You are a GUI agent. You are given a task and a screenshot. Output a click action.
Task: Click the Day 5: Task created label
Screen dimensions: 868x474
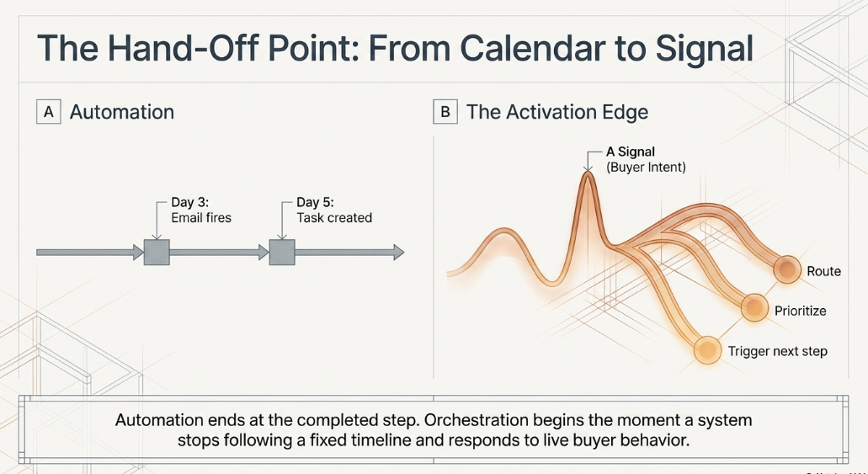pos(333,210)
